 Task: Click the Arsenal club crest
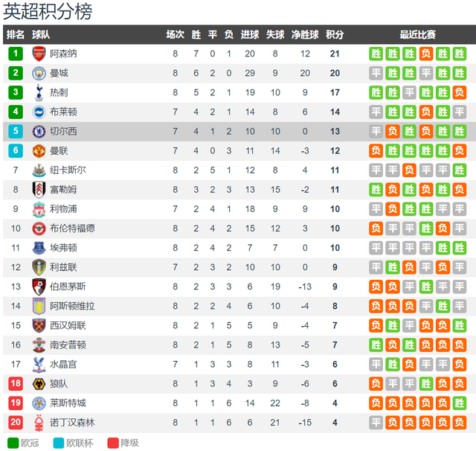[x=39, y=54]
